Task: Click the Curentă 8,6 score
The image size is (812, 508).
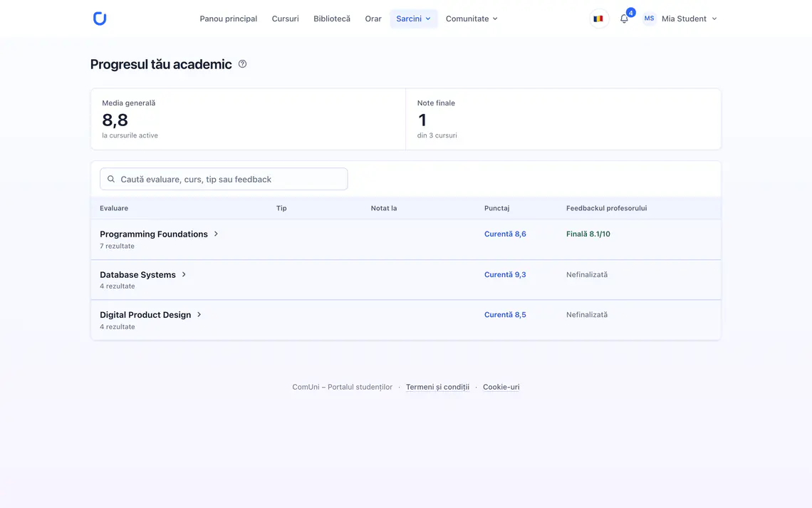Action: pyautogui.click(x=505, y=234)
